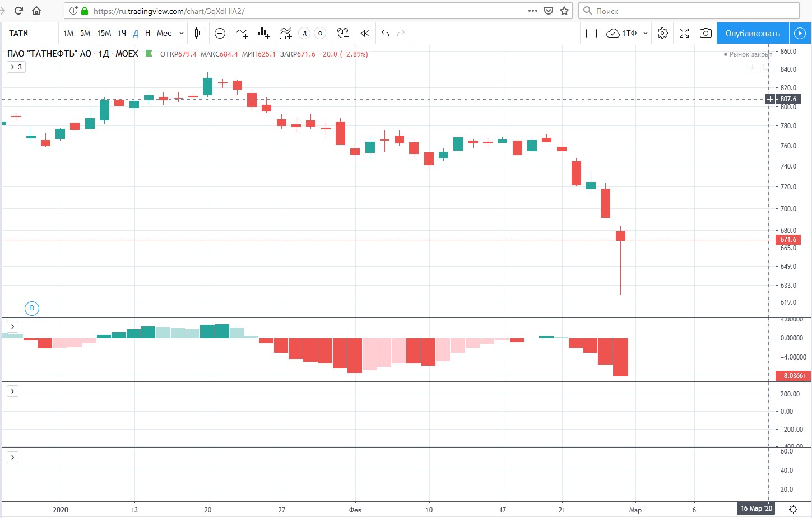Open the timeframe dropdown arrow after Мес
This screenshot has height=518, width=812.
(x=182, y=33)
